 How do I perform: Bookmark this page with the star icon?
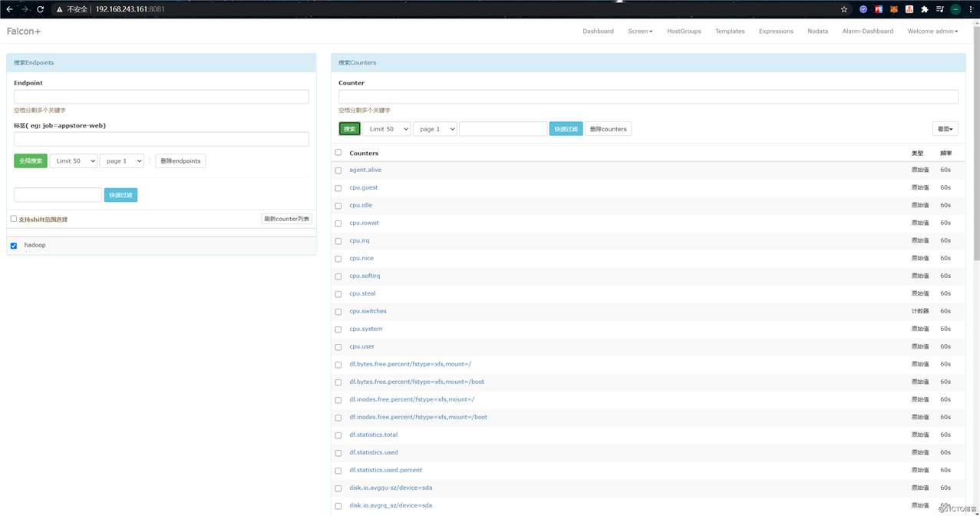tap(844, 9)
